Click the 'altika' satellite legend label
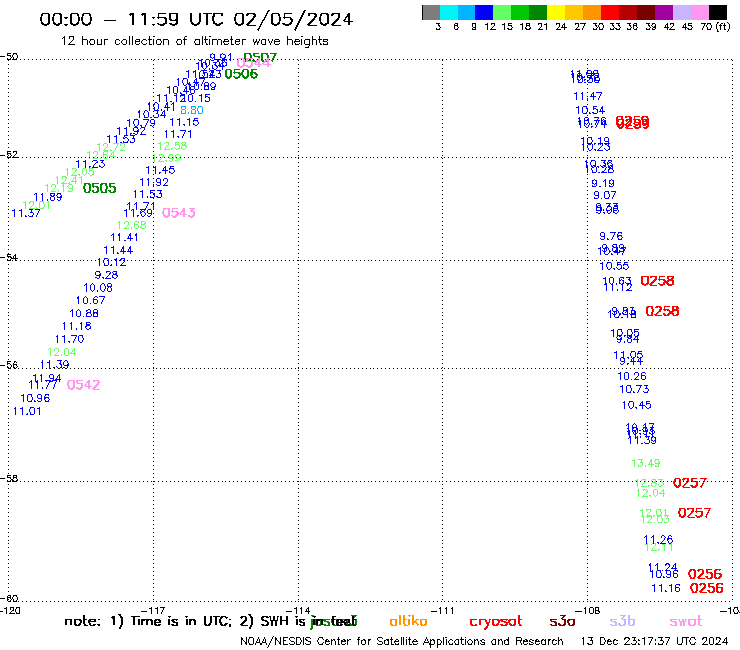 click(x=408, y=621)
